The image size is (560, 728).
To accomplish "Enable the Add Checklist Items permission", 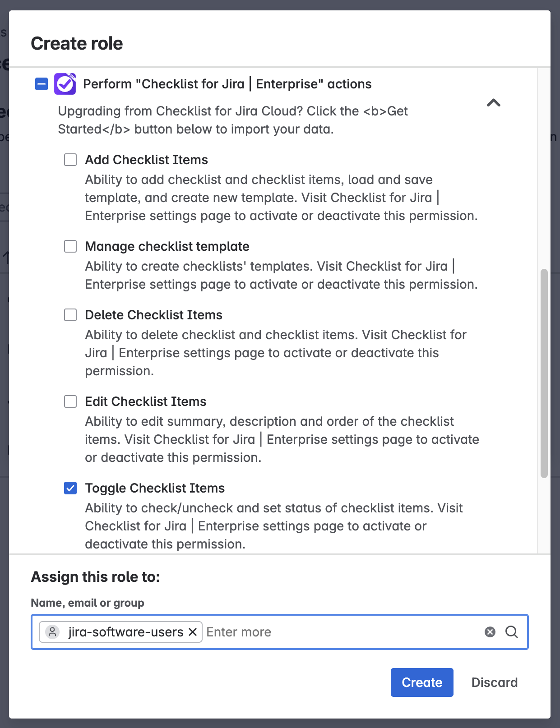I will pyautogui.click(x=70, y=160).
